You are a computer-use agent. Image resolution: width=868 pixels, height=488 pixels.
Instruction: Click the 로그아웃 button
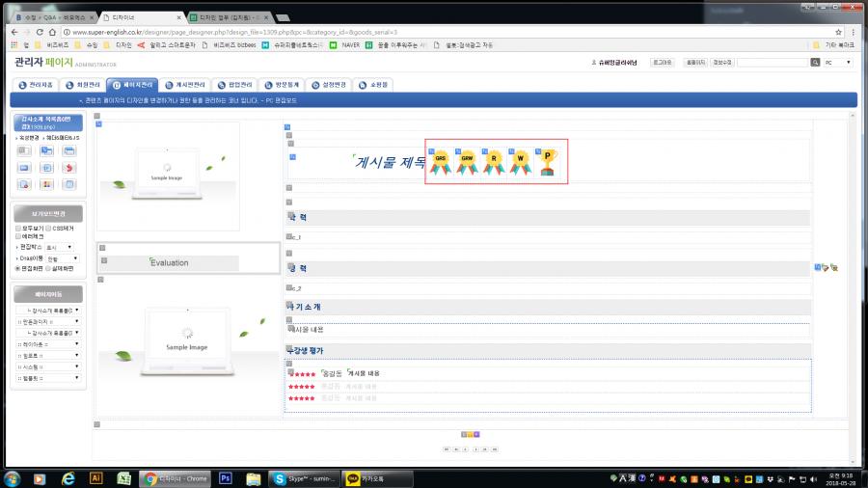coord(663,62)
